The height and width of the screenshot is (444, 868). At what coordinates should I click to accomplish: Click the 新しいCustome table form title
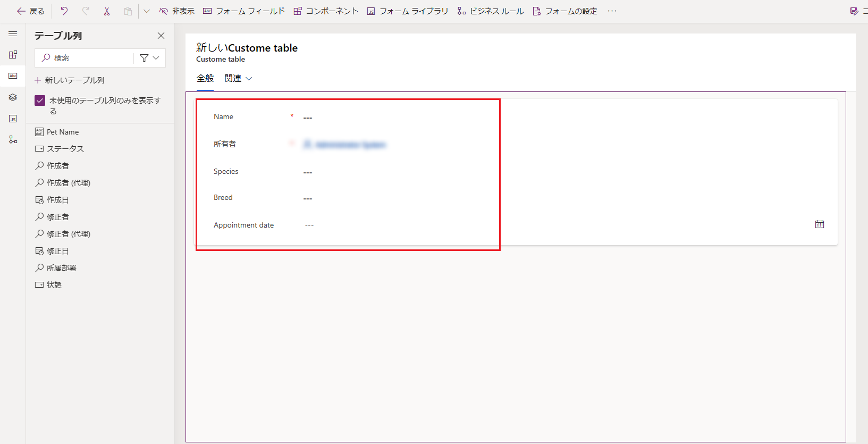pos(247,48)
